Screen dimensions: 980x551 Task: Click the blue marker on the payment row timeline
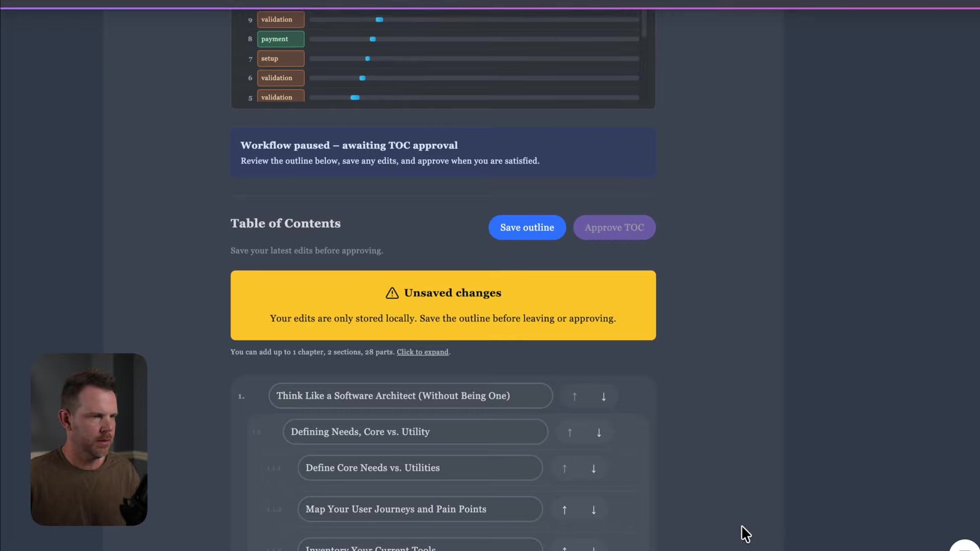point(373,39)
